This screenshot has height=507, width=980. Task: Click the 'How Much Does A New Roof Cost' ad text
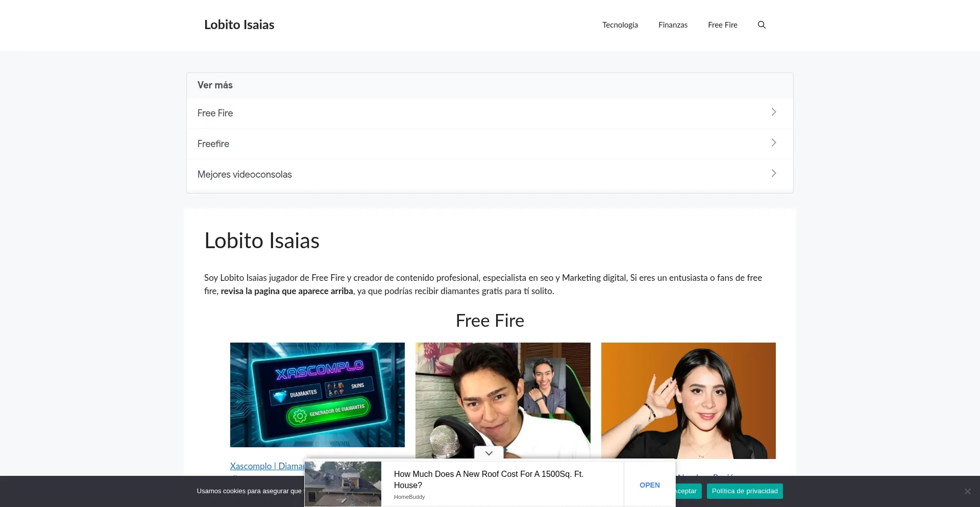coord(489,479)
